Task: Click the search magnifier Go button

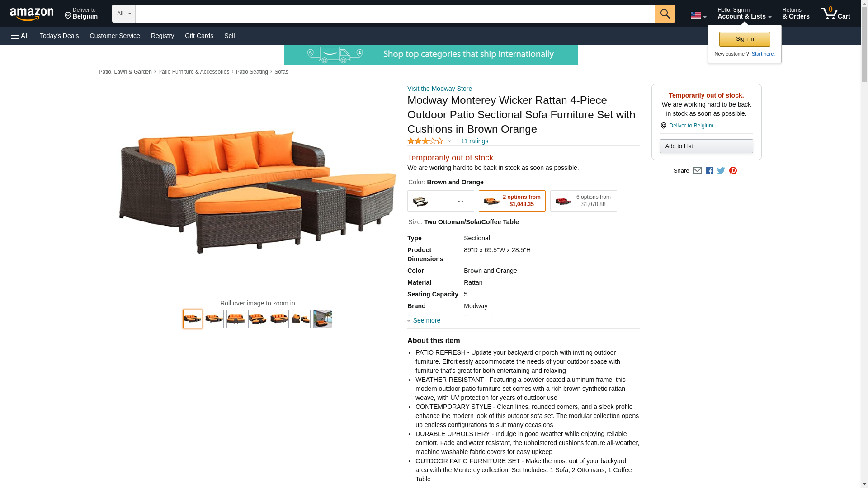Action: click(665, 14)
